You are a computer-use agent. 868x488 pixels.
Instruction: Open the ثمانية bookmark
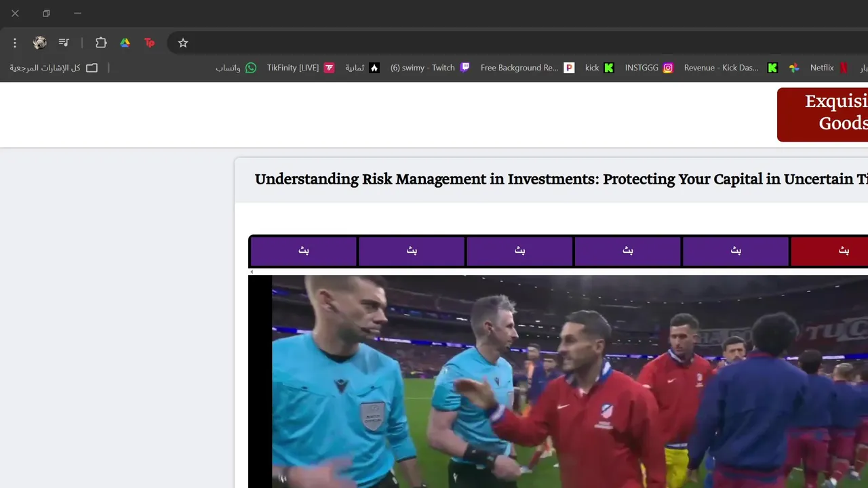362,68
